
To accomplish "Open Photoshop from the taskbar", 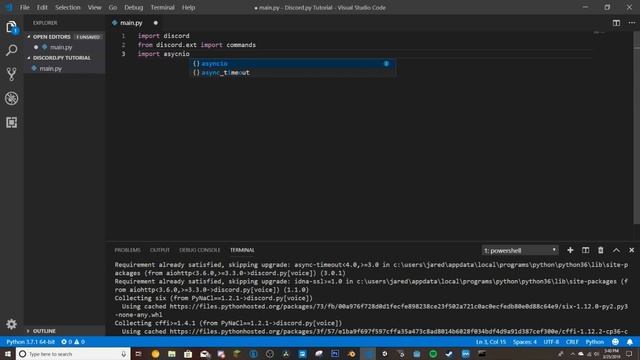I will tap(335, 353).
